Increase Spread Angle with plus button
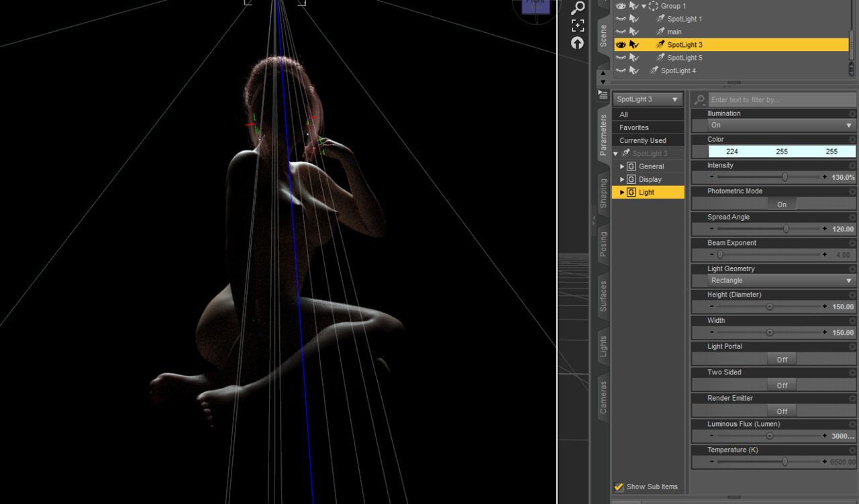859x504 pixels. pyautogui.click(x=825, y=229)
